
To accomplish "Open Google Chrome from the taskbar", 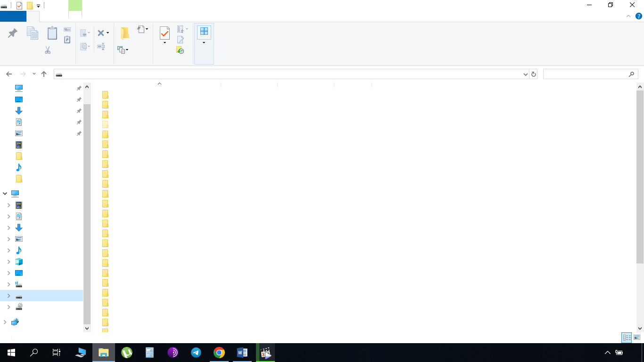I will 219,353.
